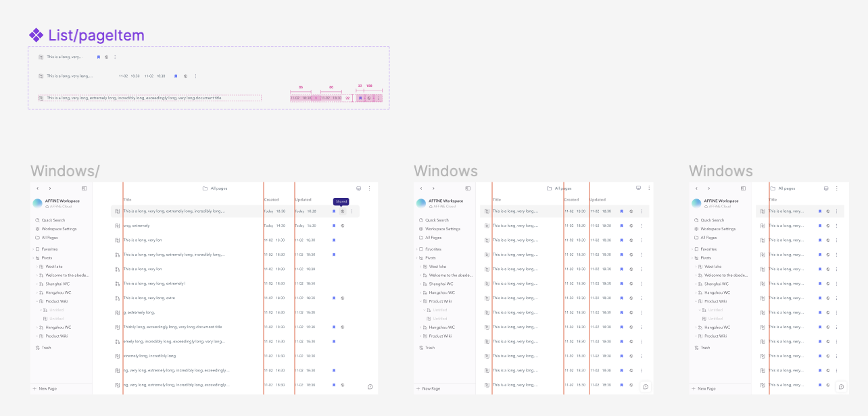Click the 'All pages' header label
This screenshot has height=416, width=868.
point(218,188)
